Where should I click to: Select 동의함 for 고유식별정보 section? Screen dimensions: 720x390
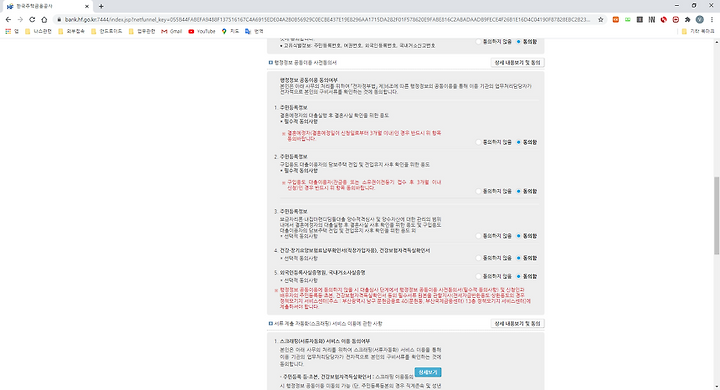click(x=518, y=42)
